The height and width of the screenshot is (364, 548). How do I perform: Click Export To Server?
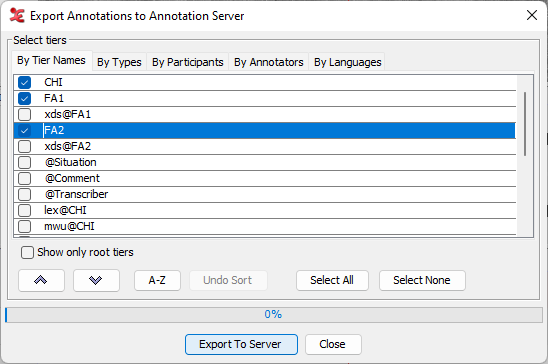[x=241, y=344]
